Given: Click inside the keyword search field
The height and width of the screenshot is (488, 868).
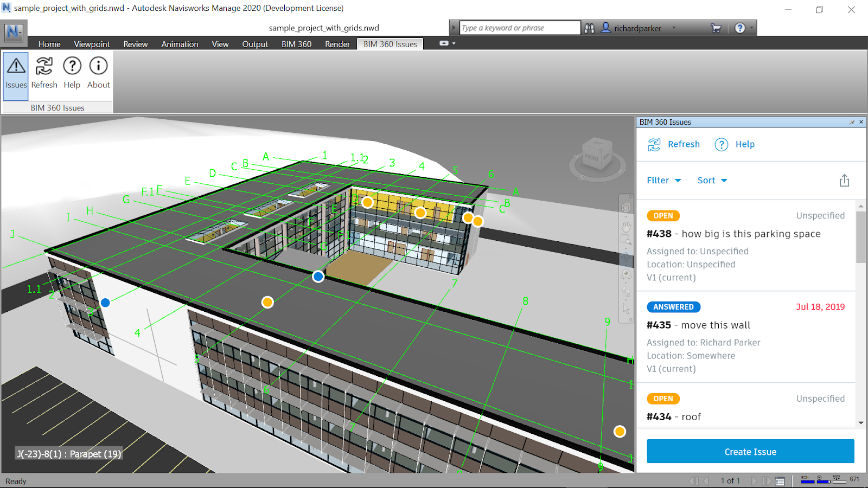Looking at the screenshot, I should pyautogui.click(x=518, y=27).
